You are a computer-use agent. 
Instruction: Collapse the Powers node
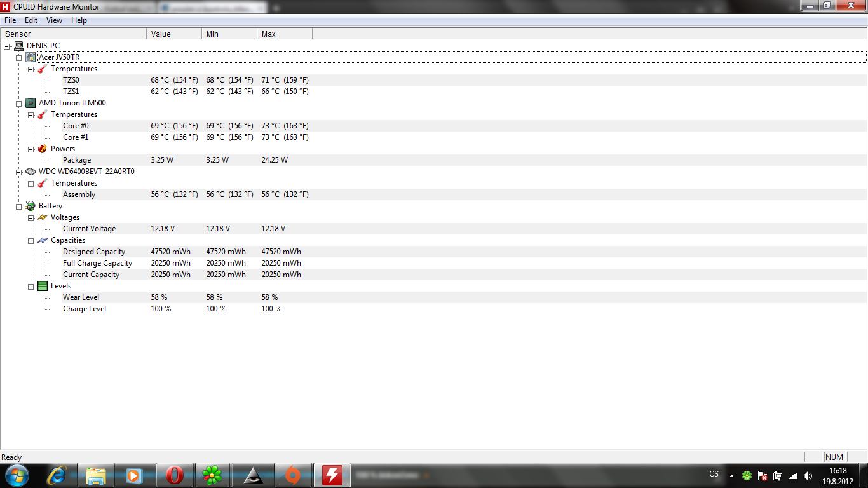pos(31,149)
